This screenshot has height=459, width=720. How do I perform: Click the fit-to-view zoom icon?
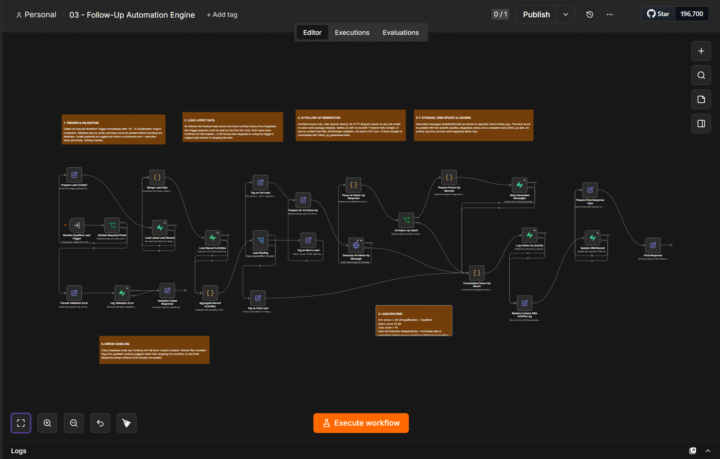(21, 423)
